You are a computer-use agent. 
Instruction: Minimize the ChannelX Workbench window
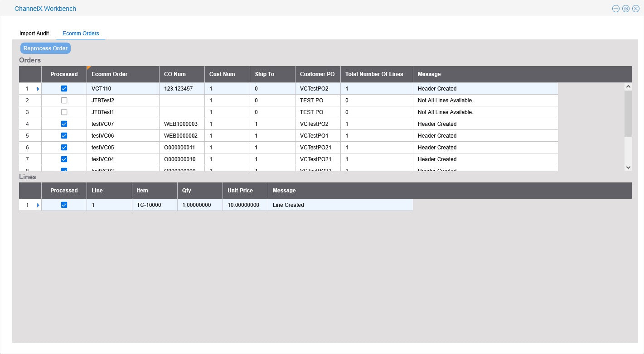[x=615, y=9]
